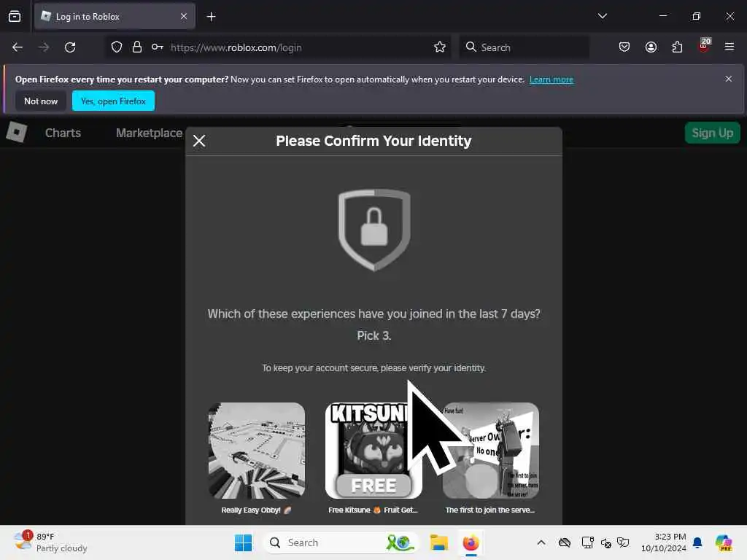Switch to the Log in to Roblox tab
This screenshot has width=747, height=560.
tap(115, 16)
